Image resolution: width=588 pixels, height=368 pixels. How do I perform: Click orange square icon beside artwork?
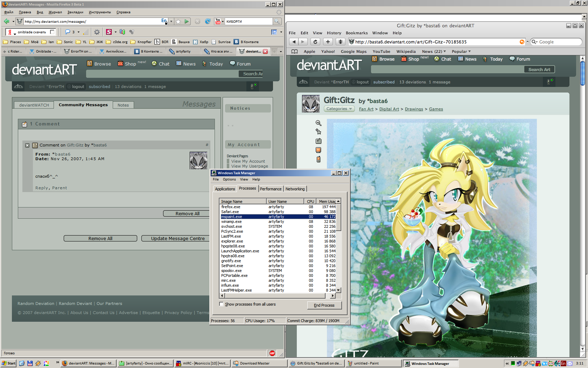pyautogui.click(x=318, y=150)
